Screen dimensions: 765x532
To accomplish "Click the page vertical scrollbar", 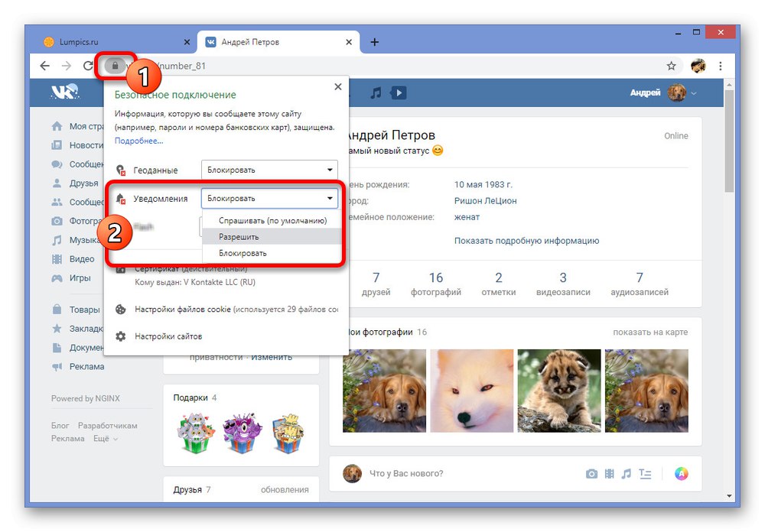I will (x=729, y=141).
